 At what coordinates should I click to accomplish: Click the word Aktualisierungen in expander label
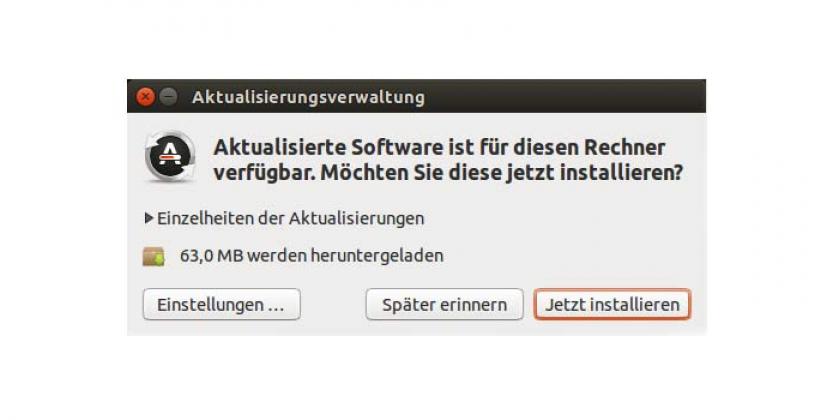(356, 219)
